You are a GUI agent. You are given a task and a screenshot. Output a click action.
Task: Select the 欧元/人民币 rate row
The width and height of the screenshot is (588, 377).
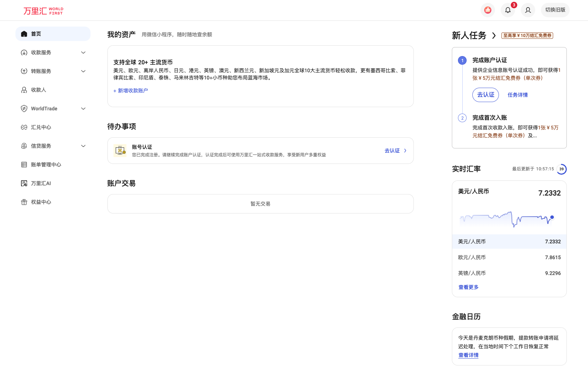click(509, 257)
